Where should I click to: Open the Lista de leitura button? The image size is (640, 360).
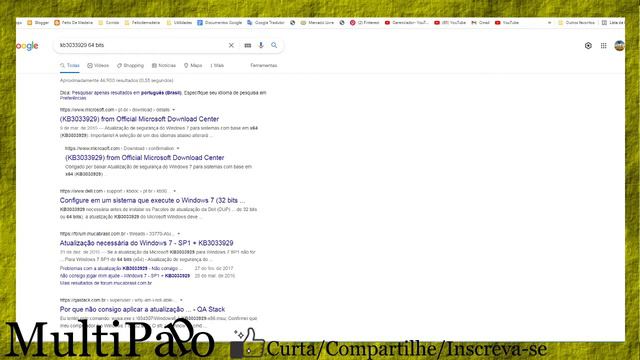[613, 23]
